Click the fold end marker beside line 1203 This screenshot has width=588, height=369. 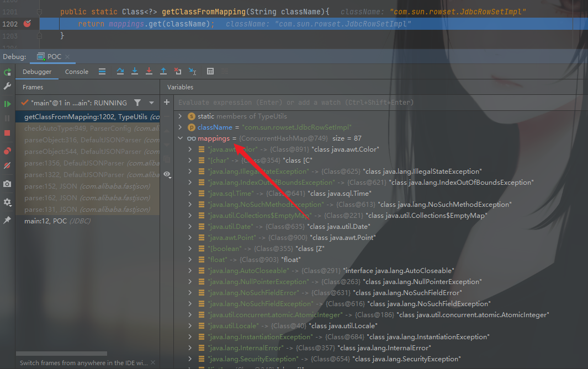(39, 36)
